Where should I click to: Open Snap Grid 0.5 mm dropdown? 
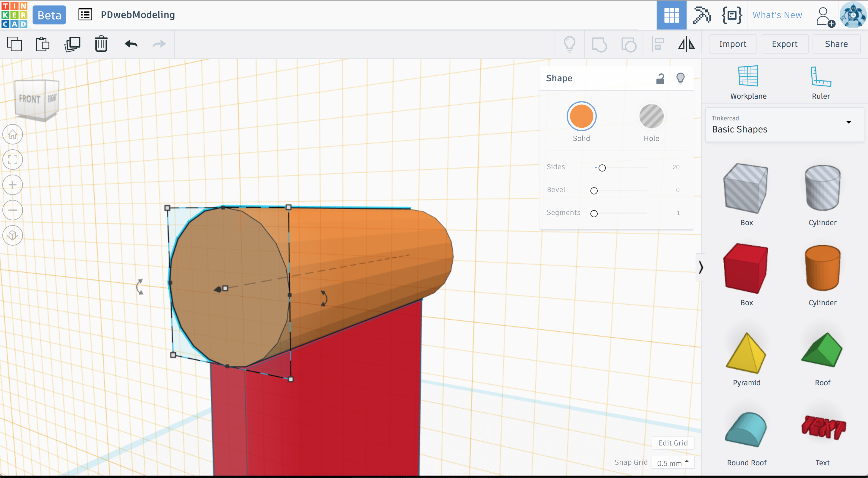click(673, 463)
